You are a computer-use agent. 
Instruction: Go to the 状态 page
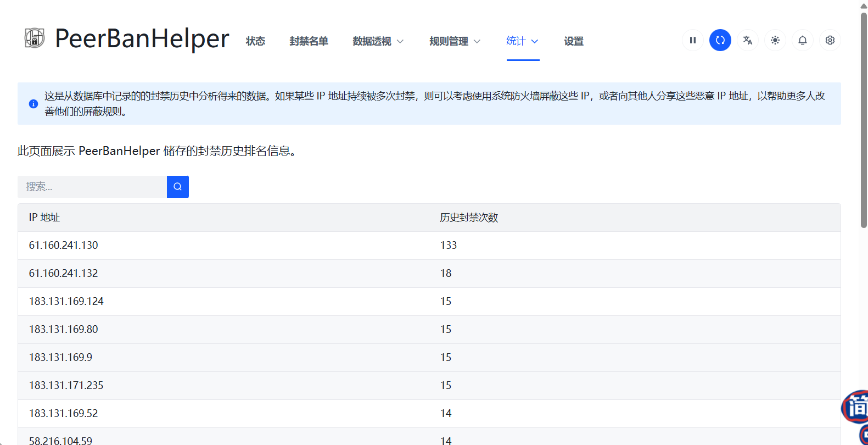click(x=255, y=41)
